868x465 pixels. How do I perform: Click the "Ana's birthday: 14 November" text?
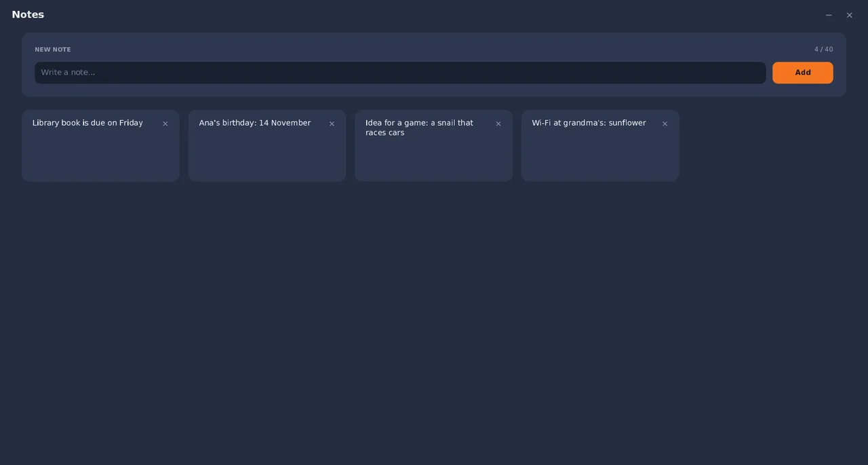255,123
